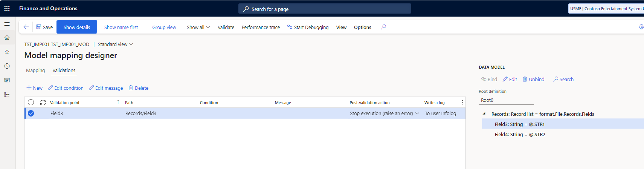Viewport: 644px width, 169px height.
Task: Click the grid refresh icon
Action: pyautogui.click(x=43, y=102)
